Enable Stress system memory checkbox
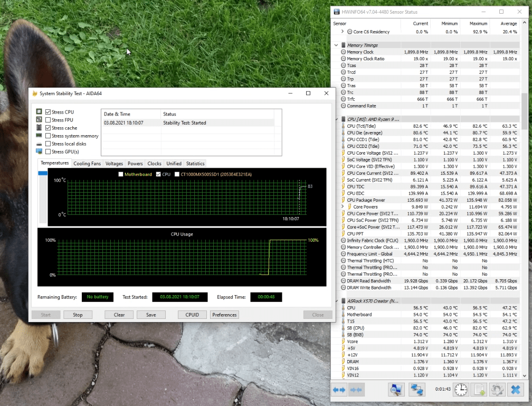The height and width of the screenshot is (406, 532). pyautogui.click(x=48, y=136)
